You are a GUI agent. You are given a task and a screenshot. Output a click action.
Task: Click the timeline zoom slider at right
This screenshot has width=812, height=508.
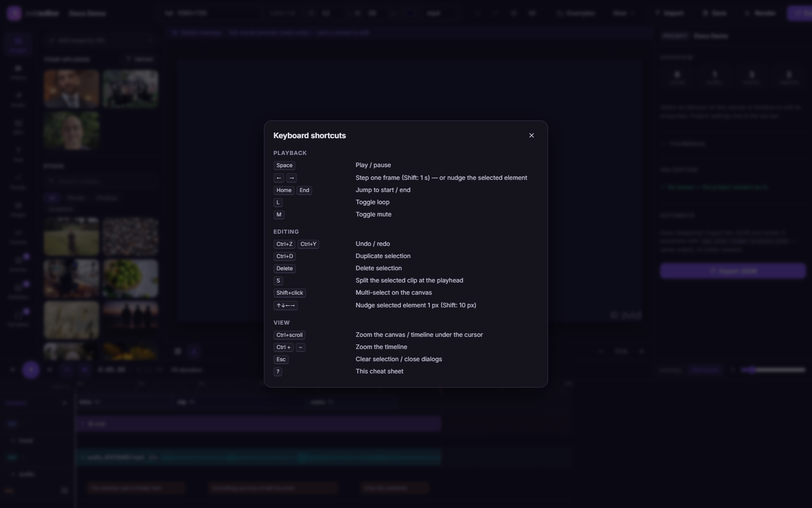773,370
